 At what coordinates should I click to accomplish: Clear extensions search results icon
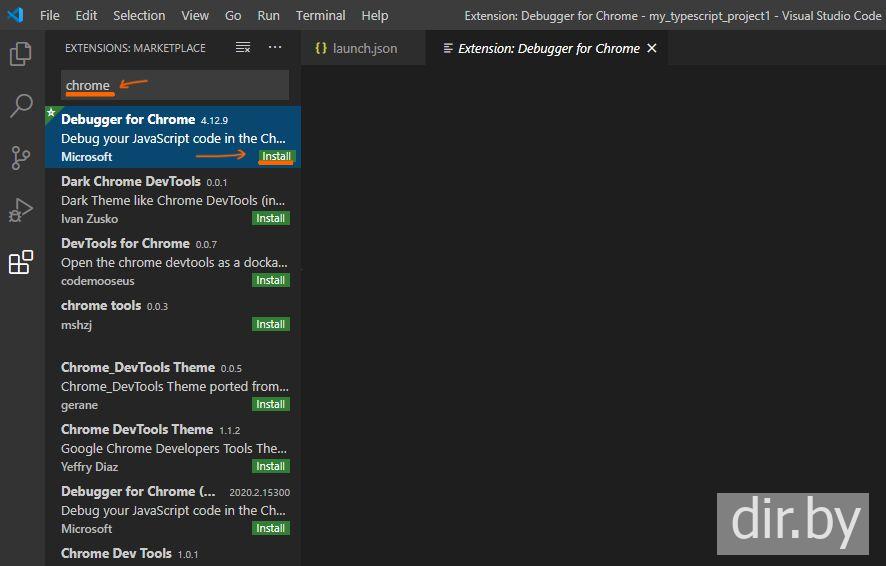coord(243,48)
